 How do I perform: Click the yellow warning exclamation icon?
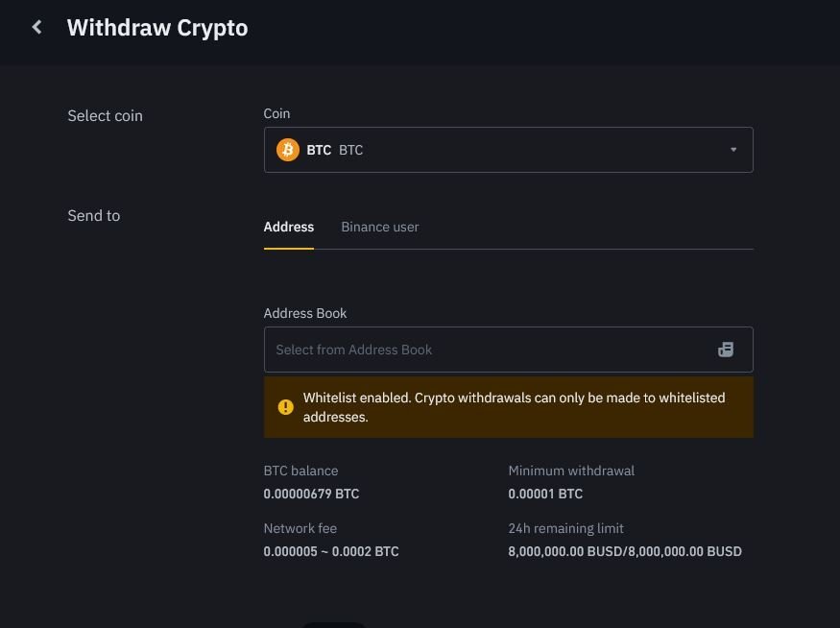point(285,407)
